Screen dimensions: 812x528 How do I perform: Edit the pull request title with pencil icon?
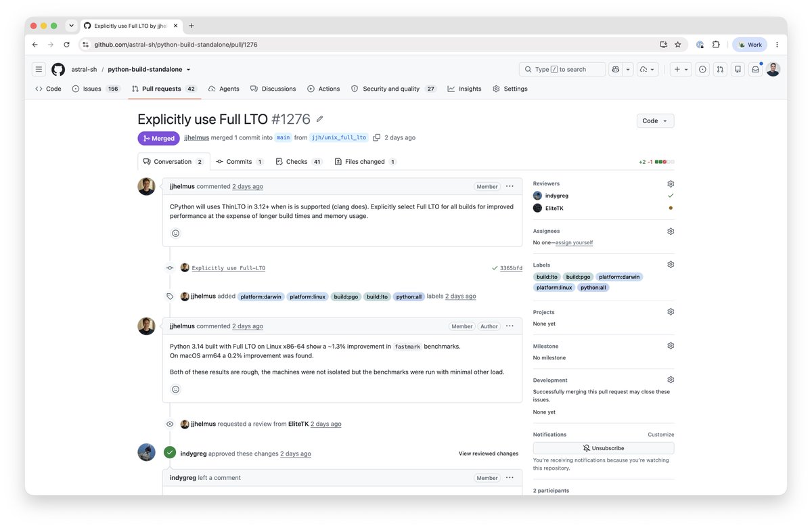click(319, 119)
